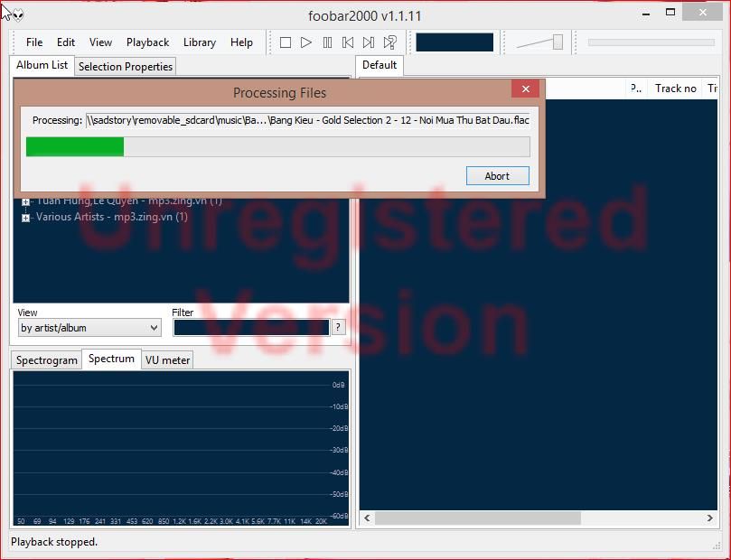This screenshot has height=560, width=731.
Task: Open the File menu
Action: tap(34, 42)
